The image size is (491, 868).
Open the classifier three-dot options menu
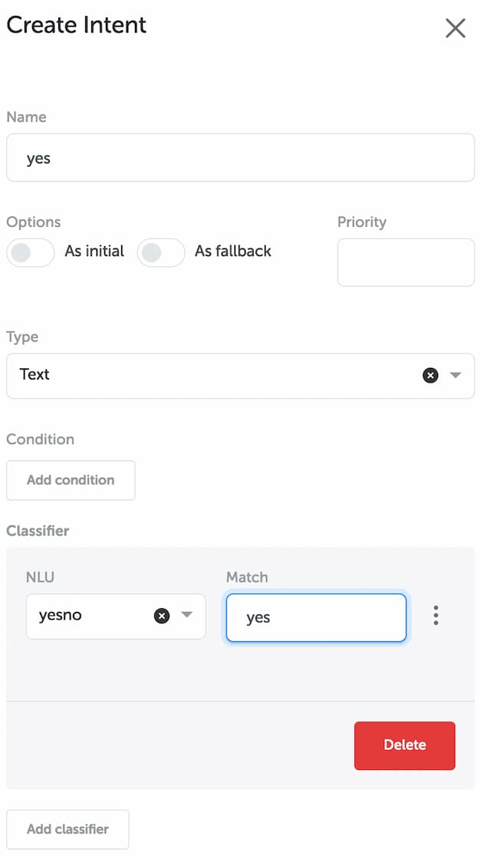tap(437, 616)
